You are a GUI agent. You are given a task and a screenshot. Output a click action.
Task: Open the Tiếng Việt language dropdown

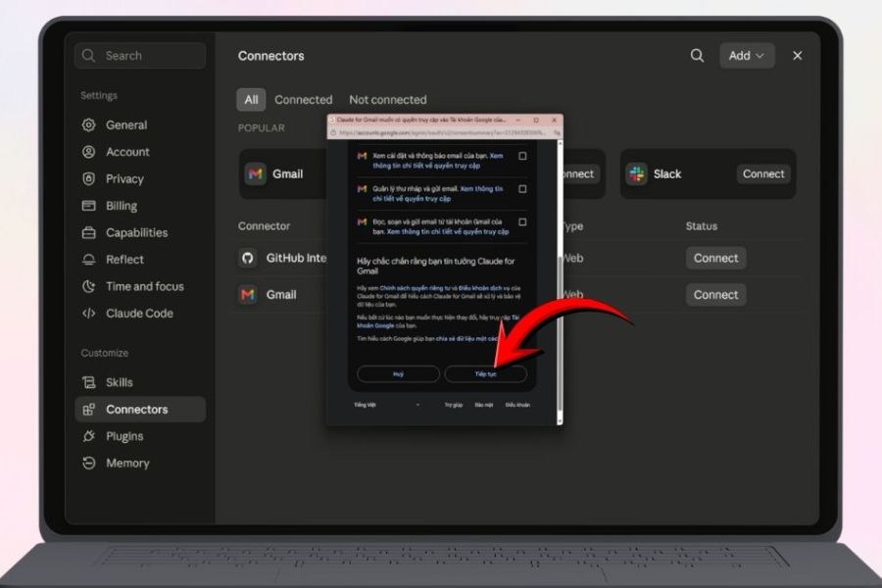(387, 405)
